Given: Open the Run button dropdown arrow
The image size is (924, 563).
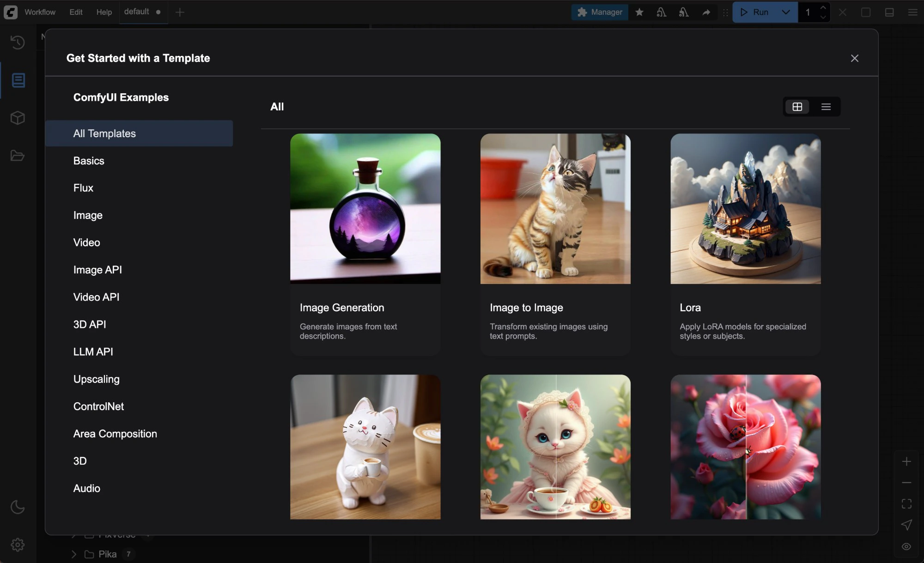Looking at the screenshot, I should pos(786,12).
